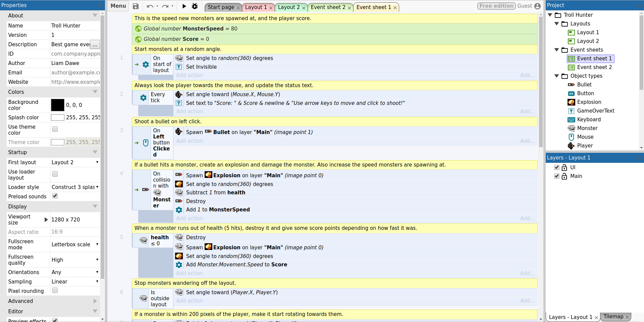The width and height of the screenshot is (644, 322).
Task: Click the Name field Troll Hunter
Action: (75, 26)
